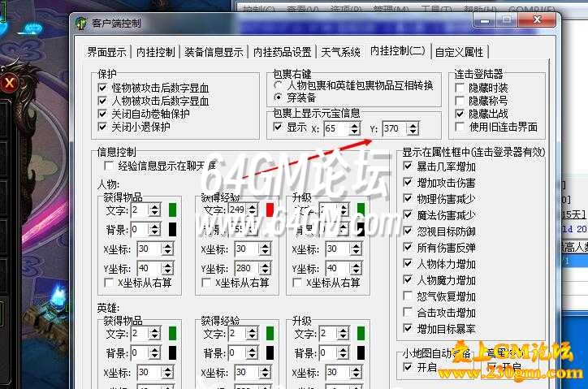
Task: Adjust the X 65 spinner arrows
Action: point(354,128)
